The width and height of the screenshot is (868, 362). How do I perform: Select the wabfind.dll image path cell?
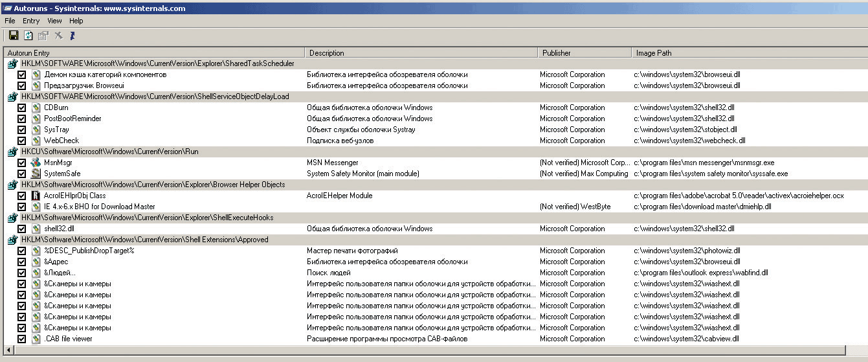tap(701, 273)
